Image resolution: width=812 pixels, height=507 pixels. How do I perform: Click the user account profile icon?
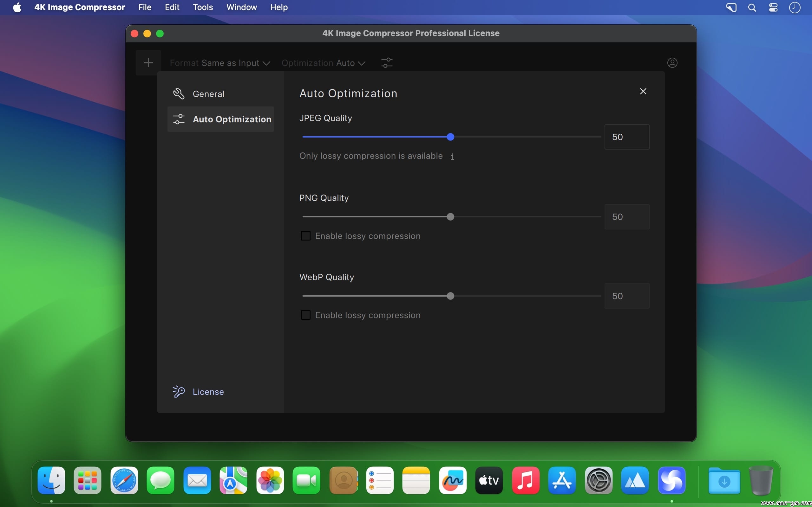pyautogui.click(x=672, y=63)
